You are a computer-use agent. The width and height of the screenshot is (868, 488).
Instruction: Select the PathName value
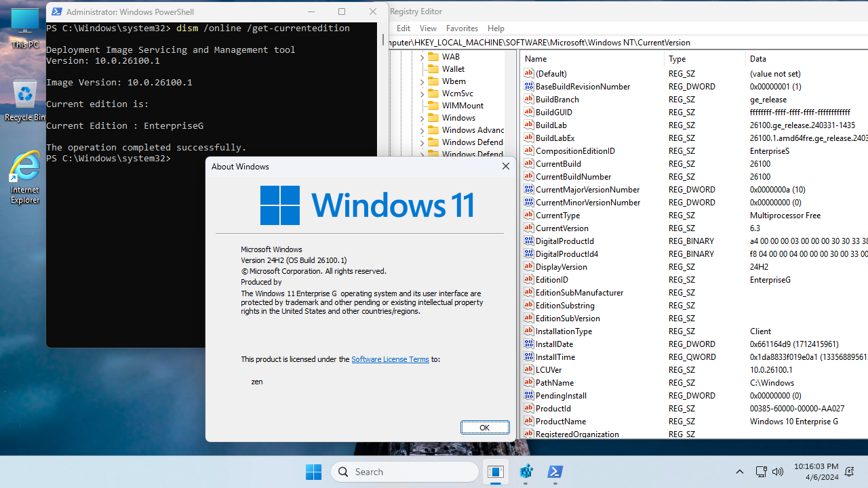tap(555, 382)
